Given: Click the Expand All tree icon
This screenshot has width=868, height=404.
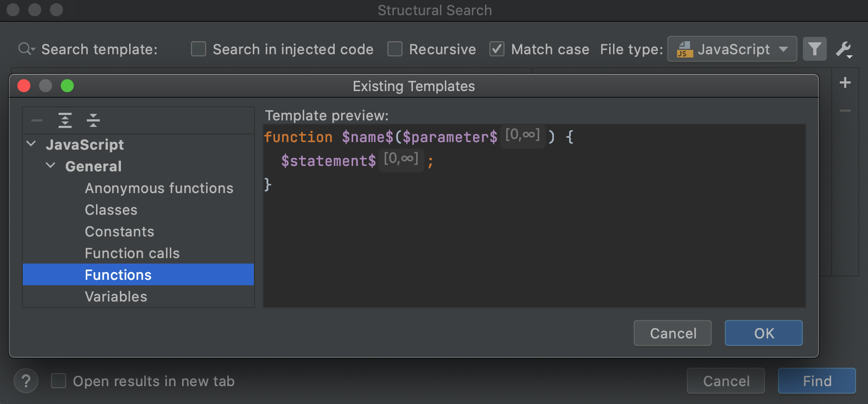Looking at the screenshot, I should (65, 120).
